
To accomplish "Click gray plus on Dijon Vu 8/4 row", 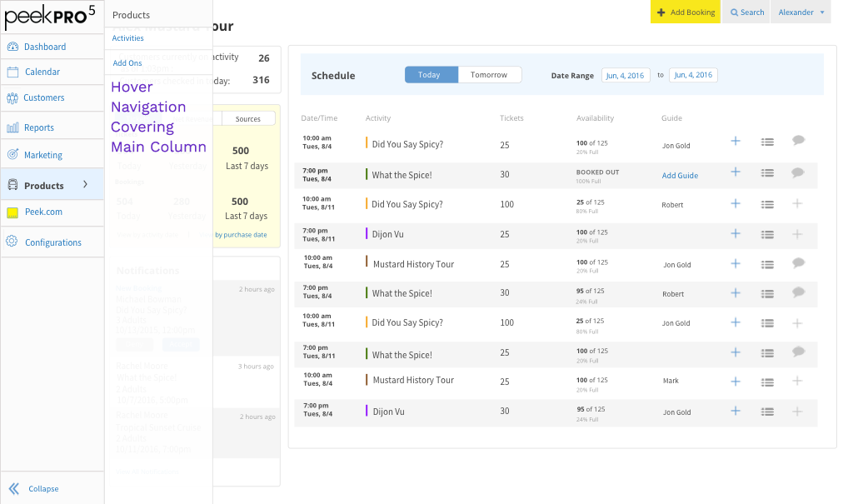I will pyautogui.click(x=797, y=412).
